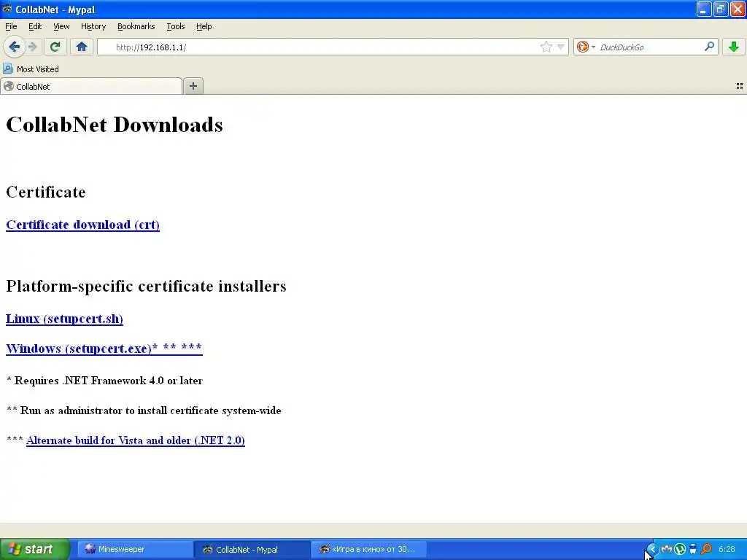The image size is (747, 560).
Task: Click the orange magnifier tray icon
Action: [706, 549]
